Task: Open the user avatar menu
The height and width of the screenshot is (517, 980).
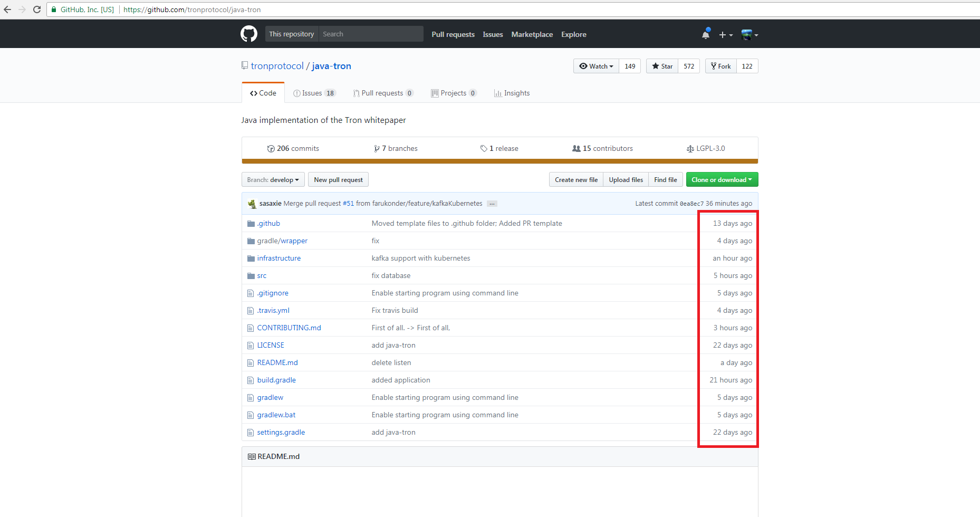Action: tap(750, 35)
